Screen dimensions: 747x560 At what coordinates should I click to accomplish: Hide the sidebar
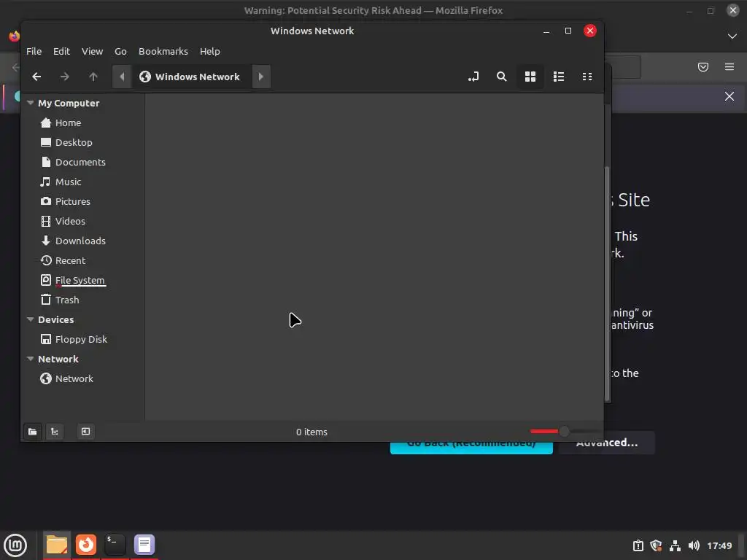(85, 432)
